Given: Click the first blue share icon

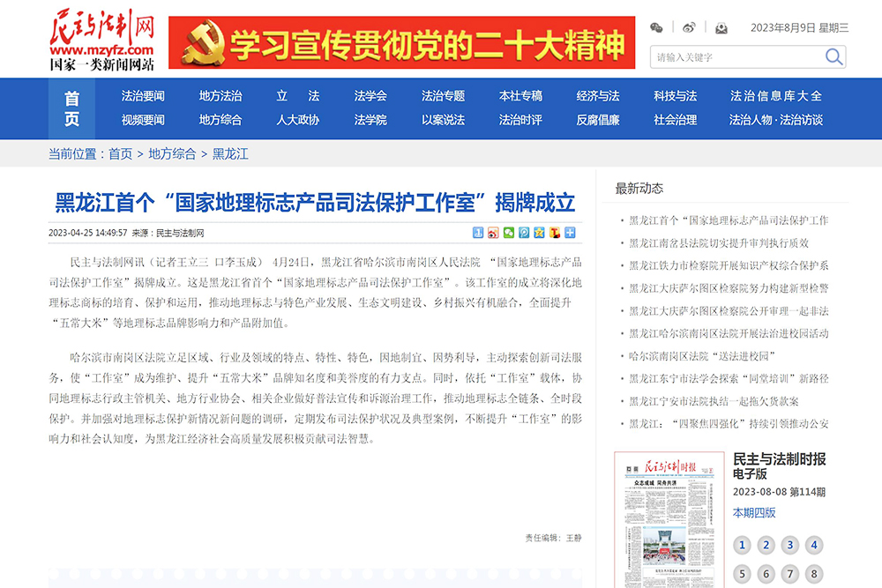Looking at the screenshot, I should pos(479,233).
